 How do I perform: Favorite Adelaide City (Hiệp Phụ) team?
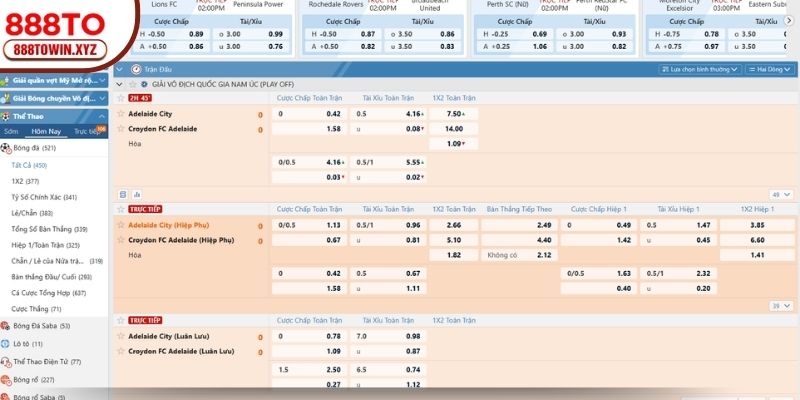pos(121,225)
